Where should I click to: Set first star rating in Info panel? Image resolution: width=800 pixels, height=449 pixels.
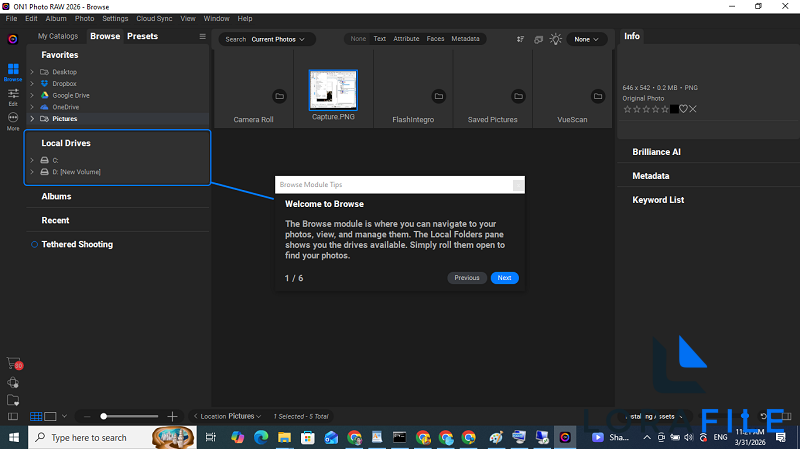628,109
